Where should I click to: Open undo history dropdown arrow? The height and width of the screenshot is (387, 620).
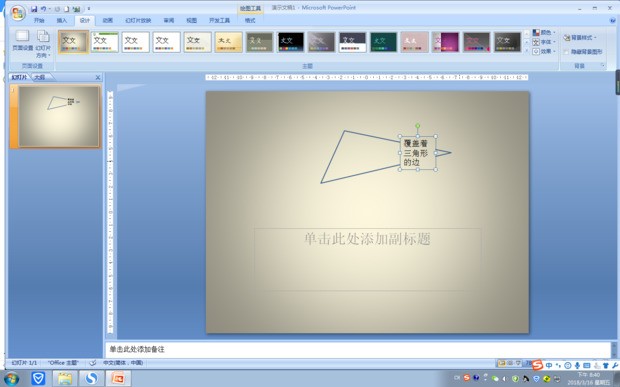(50, 9)
